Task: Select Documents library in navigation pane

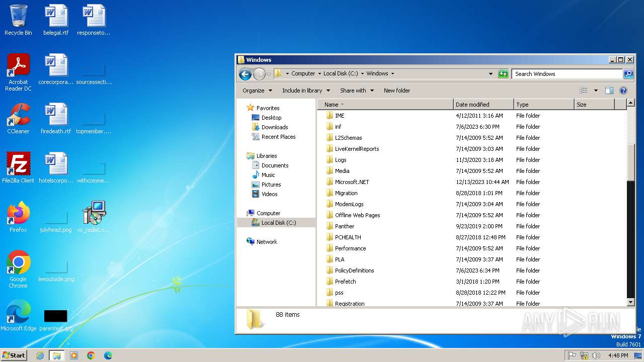Action: coord(275,165)
